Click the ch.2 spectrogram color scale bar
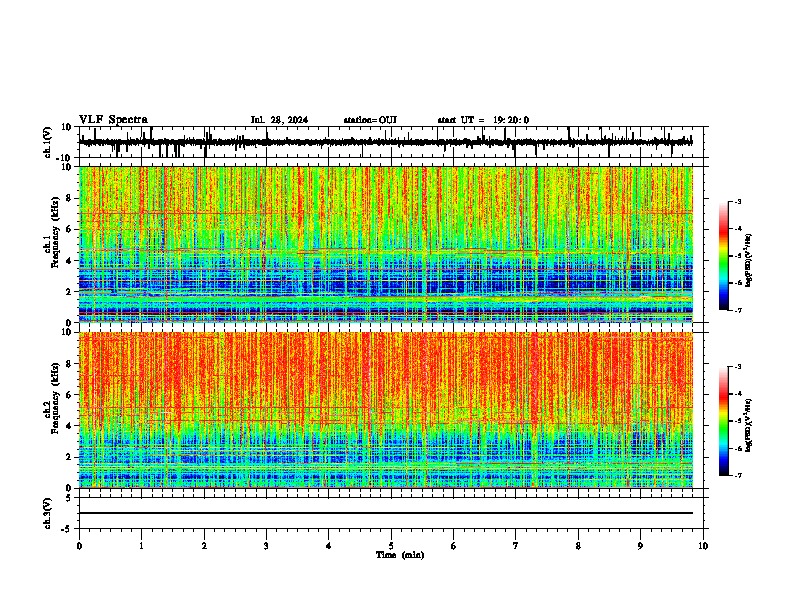This screenshot has width=792, height=612. click(723, 421)
